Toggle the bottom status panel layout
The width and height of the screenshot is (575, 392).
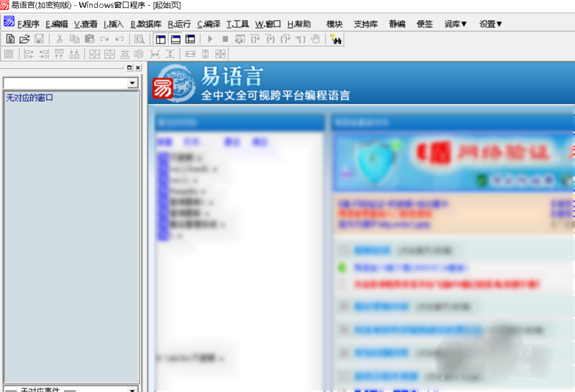tap(175, 39)
